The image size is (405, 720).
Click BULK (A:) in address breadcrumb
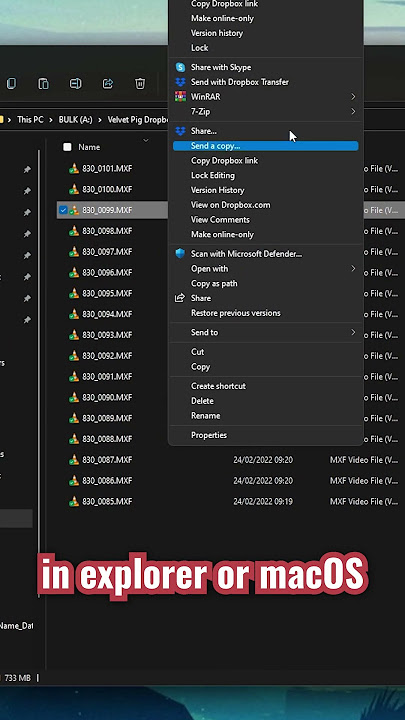75,120
